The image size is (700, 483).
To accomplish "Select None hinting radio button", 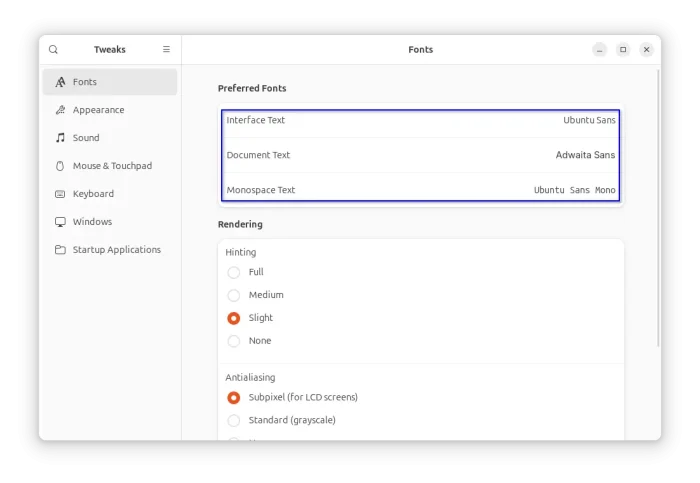I will [233, 341].
